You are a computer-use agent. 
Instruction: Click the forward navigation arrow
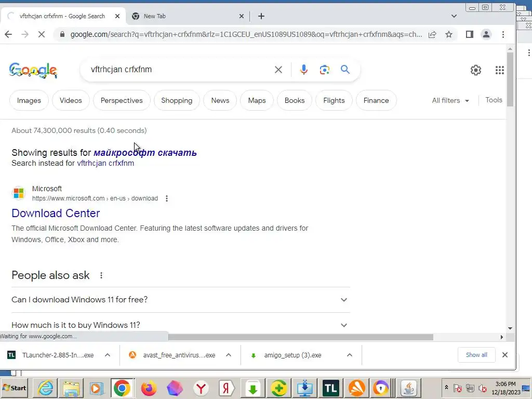[25, 34]
